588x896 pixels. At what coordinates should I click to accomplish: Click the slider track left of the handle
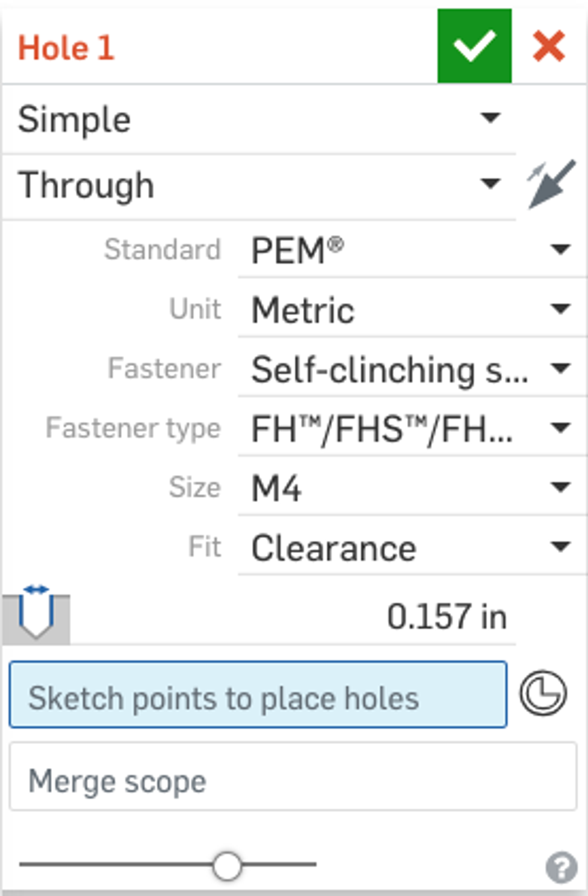113,865
